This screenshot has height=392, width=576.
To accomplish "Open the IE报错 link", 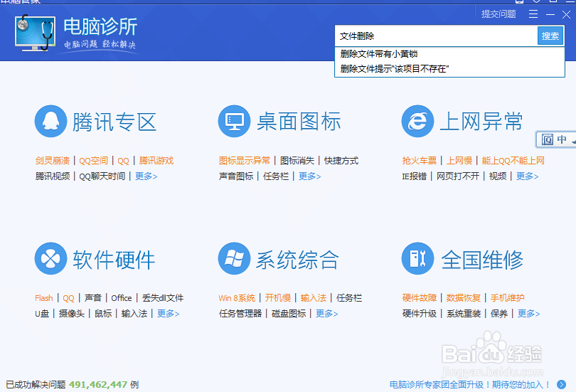I will click(415, 176).
